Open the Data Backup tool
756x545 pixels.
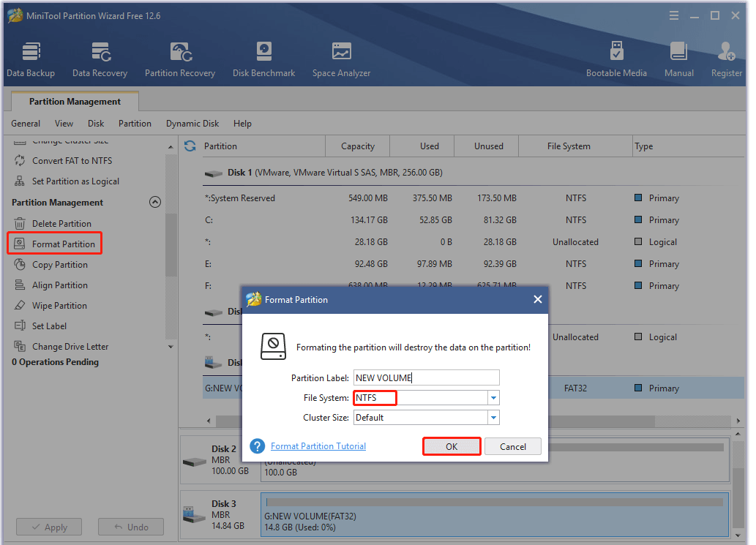pos(31,60)
